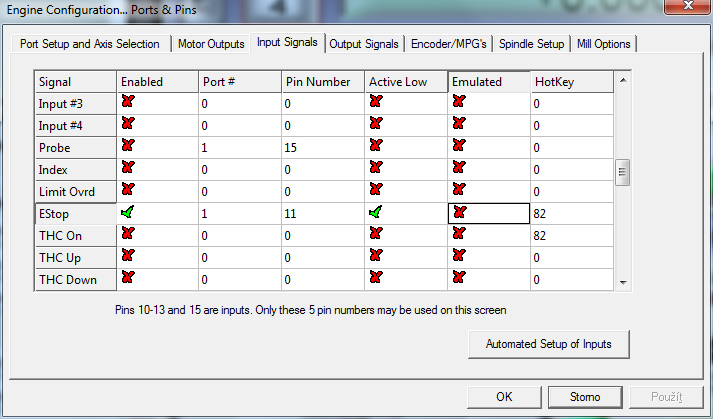Select the Probe Pin Number field
The width and height of the screenshot is (713, 419).
(x=321, y=147)
